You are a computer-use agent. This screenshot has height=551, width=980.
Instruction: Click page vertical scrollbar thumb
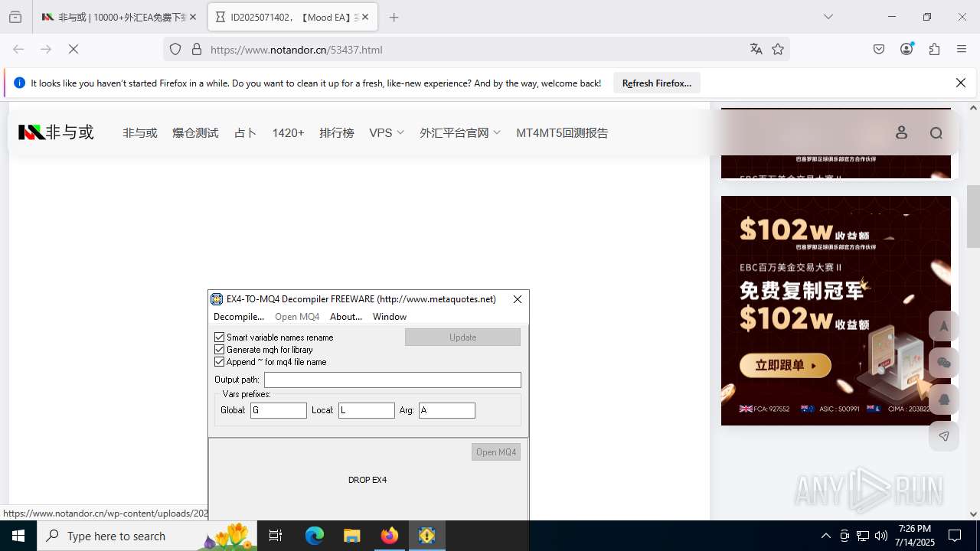(973, 217)
